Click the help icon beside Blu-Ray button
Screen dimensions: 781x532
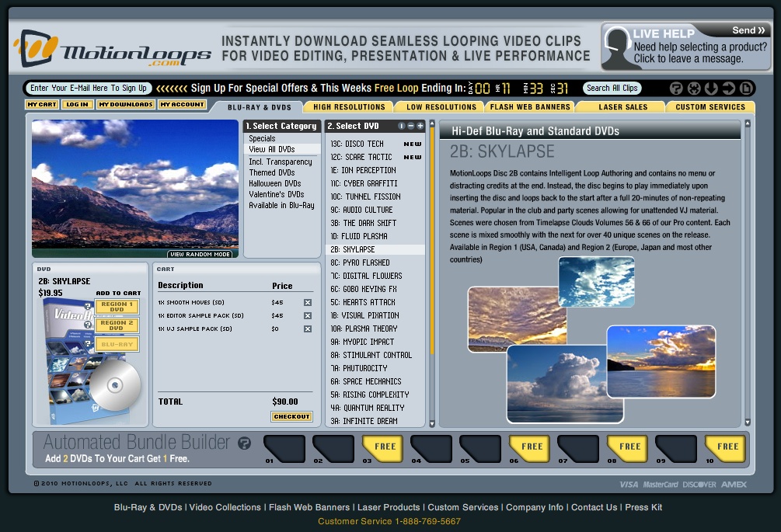(x=88, y=343)
